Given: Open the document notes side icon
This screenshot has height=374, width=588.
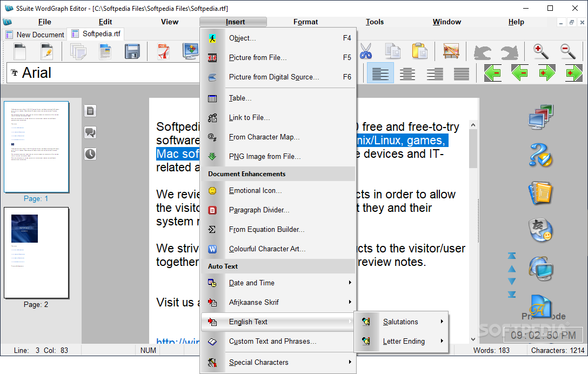Looking at the screenshot, I should click(90, 111).
